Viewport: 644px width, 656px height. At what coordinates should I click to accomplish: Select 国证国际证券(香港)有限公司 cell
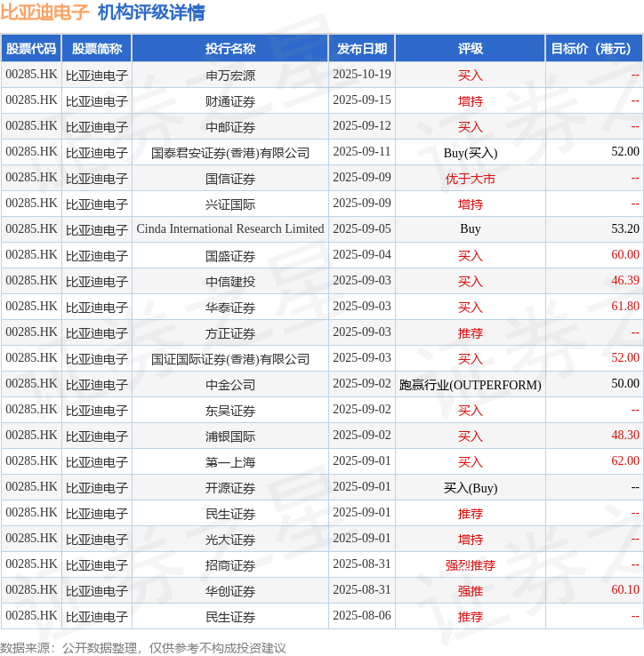click(x=229, y=358)
